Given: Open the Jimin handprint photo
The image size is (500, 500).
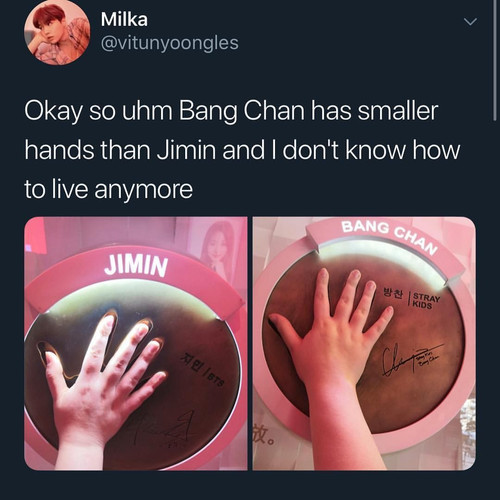Looking at the screenshot, I should pyautogui.click(x=136, y=343).
